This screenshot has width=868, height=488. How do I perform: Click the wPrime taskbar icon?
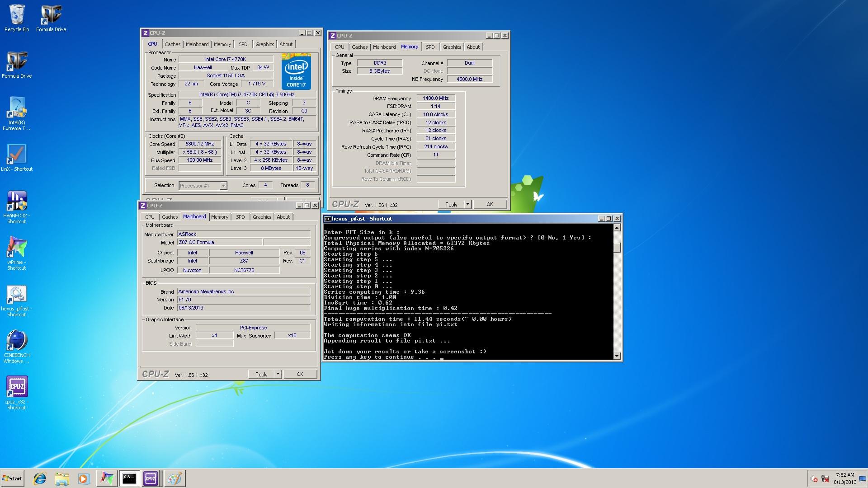[107, 479]
